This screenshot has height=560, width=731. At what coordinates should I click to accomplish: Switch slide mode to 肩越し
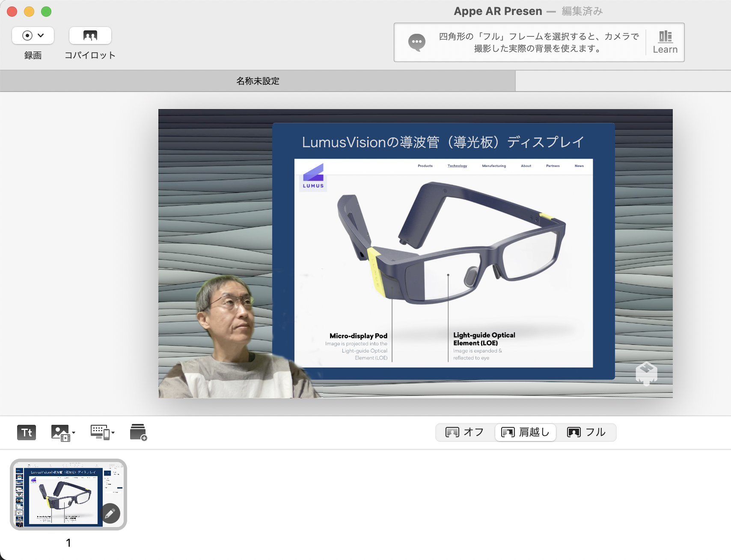526,432
